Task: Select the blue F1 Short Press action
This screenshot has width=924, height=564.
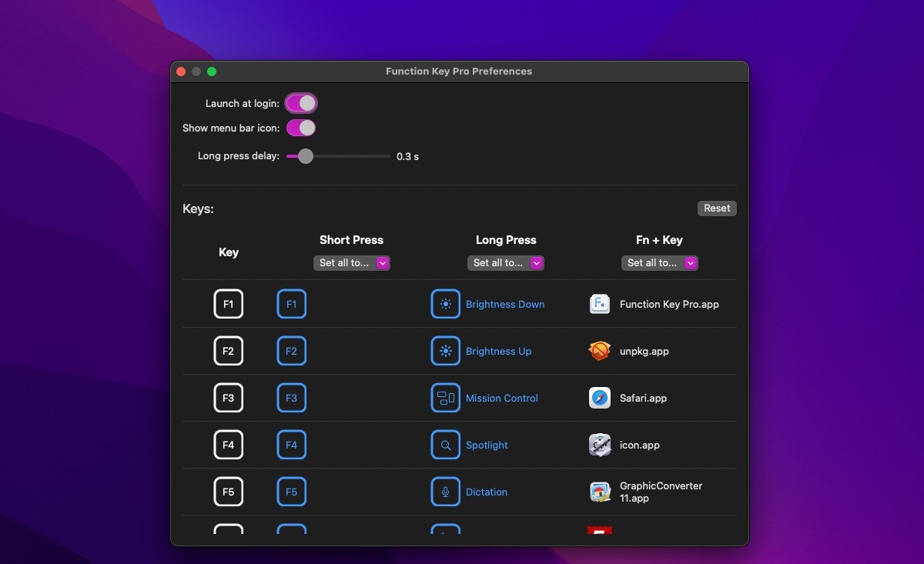Action: point(291,304)
